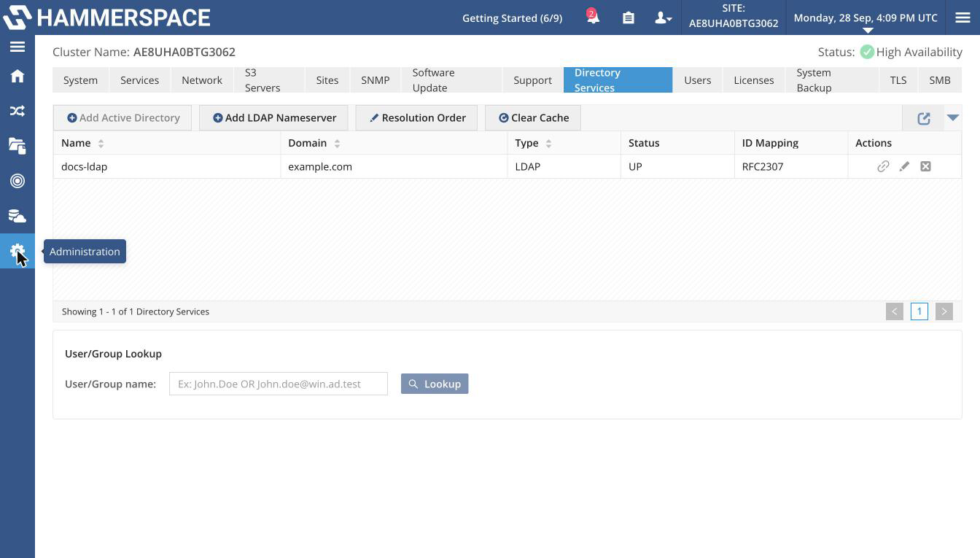Image resolution: width=980 pixels, height=558 pixels.
Task: Click the RFC2307 ID mapping cell
Action: [x=791, y=166]
